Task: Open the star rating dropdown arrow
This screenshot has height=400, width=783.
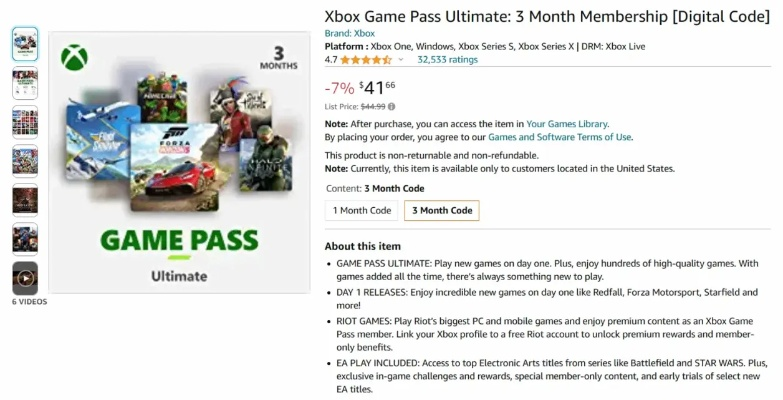Action: tap(401, 60)
